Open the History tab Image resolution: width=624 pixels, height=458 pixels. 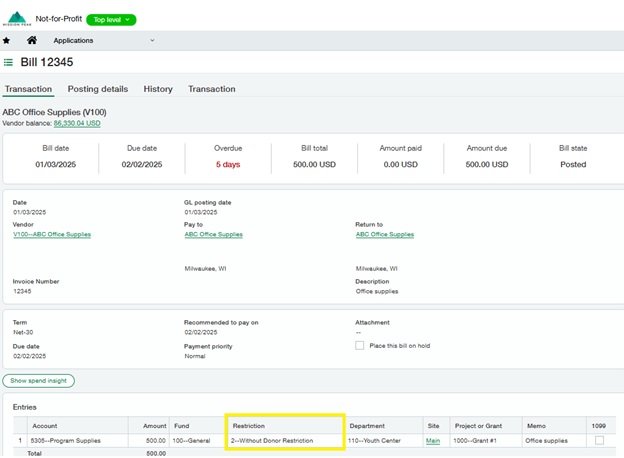coord(158,89)
